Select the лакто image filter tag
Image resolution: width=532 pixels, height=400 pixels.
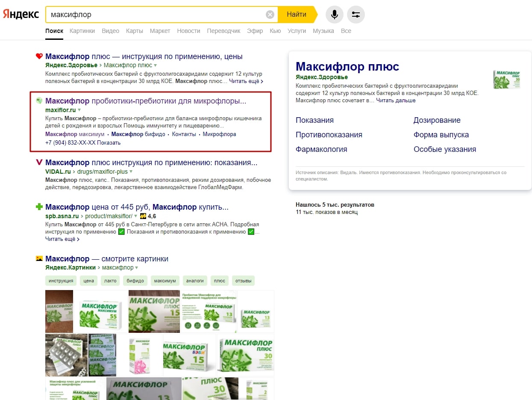tap(110, 281)
